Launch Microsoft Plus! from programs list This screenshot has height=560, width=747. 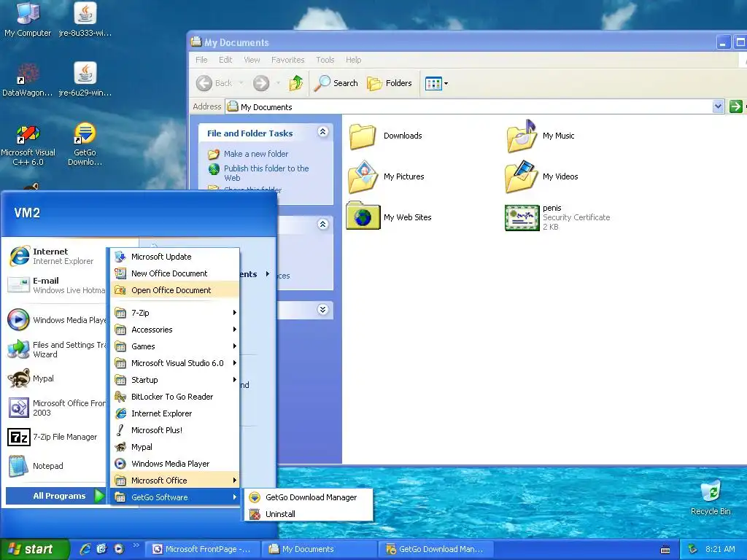175,430
